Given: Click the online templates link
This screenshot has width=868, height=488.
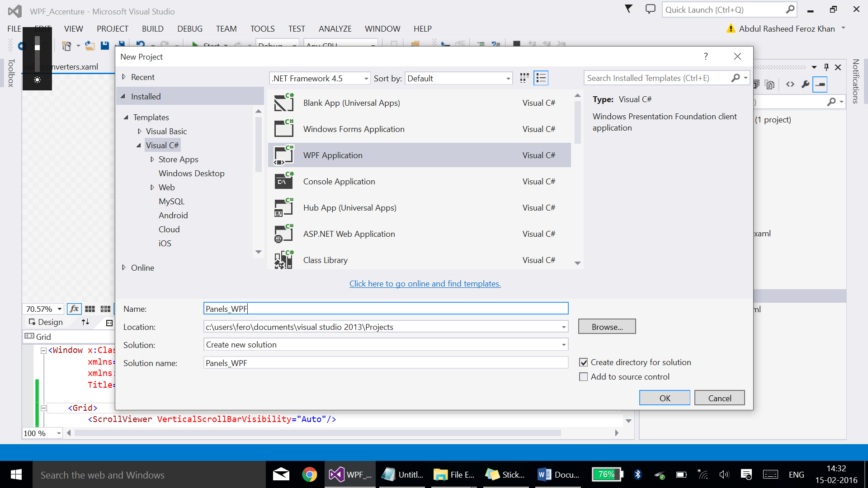Looking at the screenshot, I should tap(425, 284).
